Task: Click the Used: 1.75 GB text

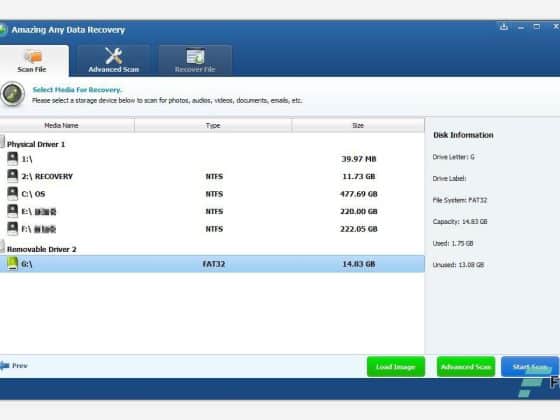Action: coord(453,243)
